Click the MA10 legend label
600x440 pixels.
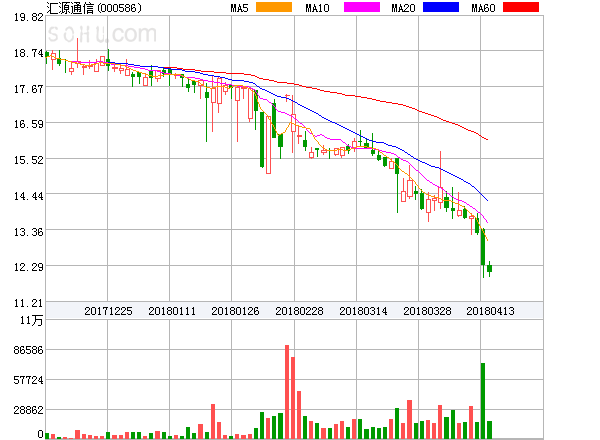coord(317,8)
